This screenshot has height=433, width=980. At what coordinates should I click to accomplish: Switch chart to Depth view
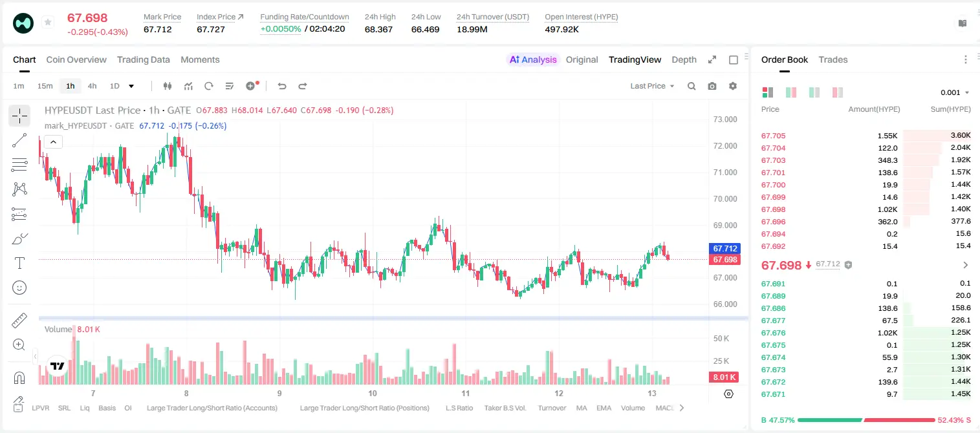click(x=684, y=59)
